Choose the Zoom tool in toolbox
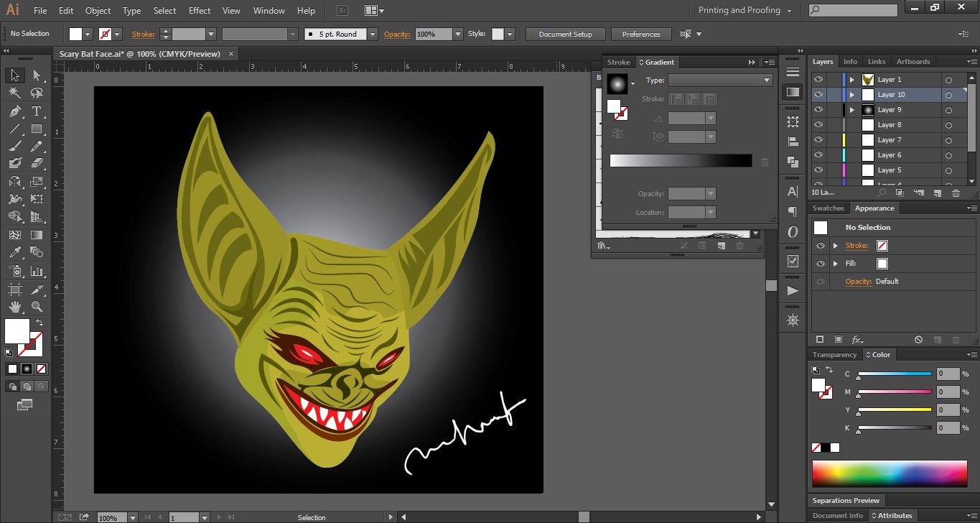This screenshot has height=523, width=980. tap(37, 307)
